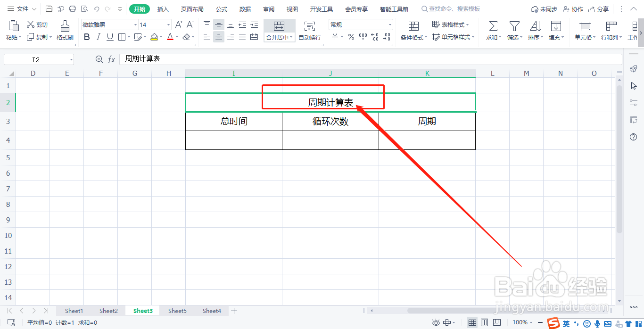Click the fill (填充) icon
Viewport: 644px width, 329px height.
point(556,26)
